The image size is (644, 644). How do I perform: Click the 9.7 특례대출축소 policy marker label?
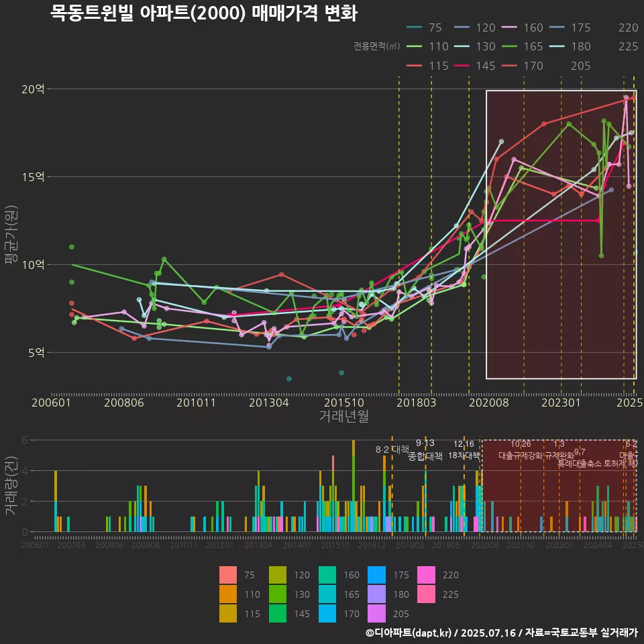coord(580,458)
